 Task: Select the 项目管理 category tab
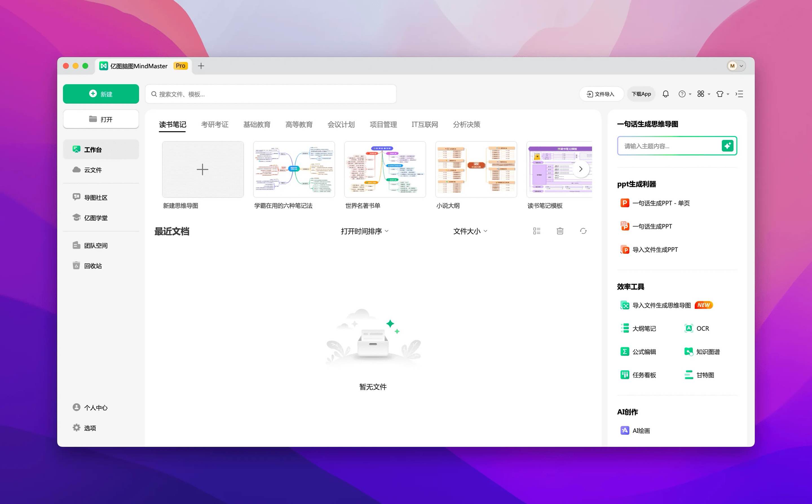[x=383, y=124]
